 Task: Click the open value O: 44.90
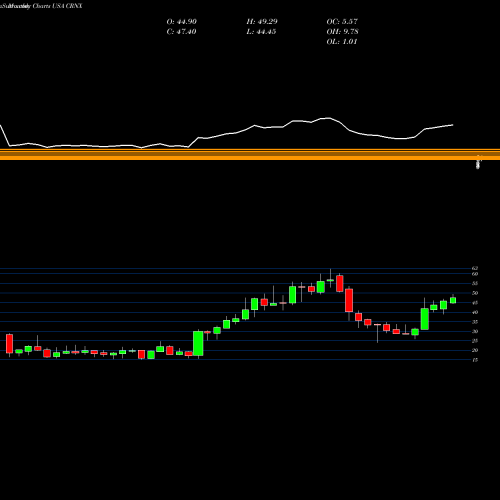(x=182, y=22)
